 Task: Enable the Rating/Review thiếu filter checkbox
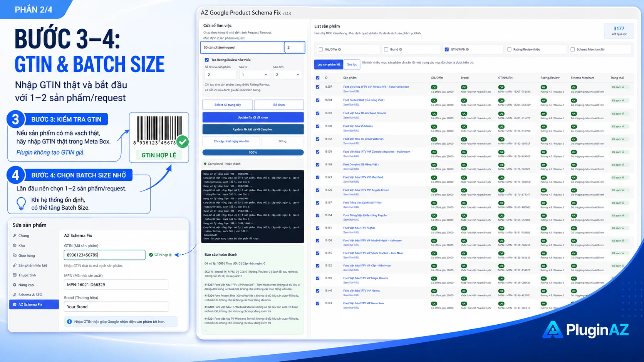[509, 49]
